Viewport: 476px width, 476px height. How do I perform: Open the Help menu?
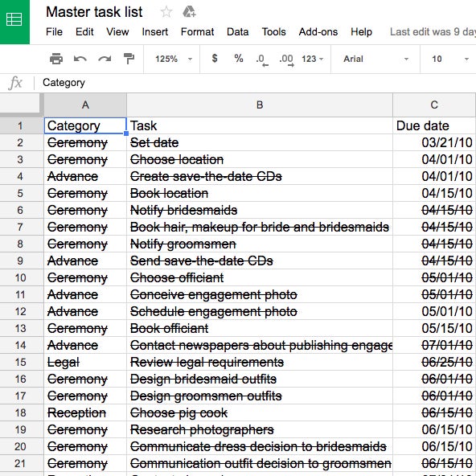point(361,32)
